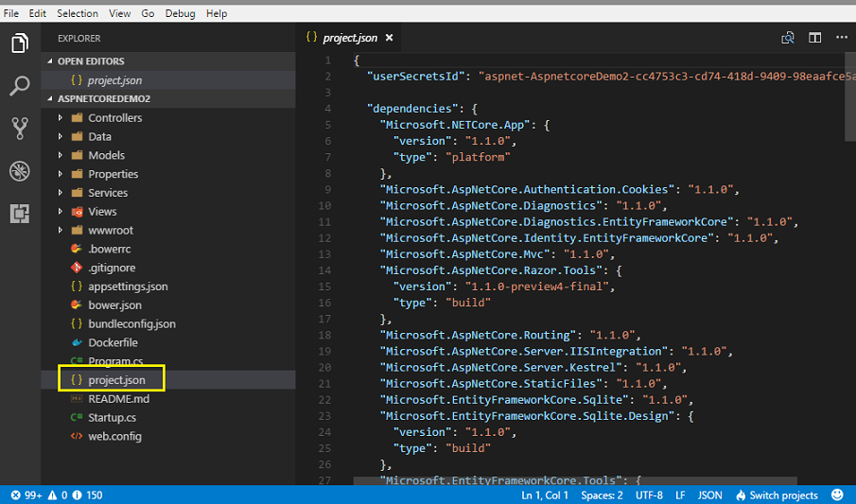856x504 pixels.
Task: Open appsettings.json in the explorer
Action: [128, 287]
